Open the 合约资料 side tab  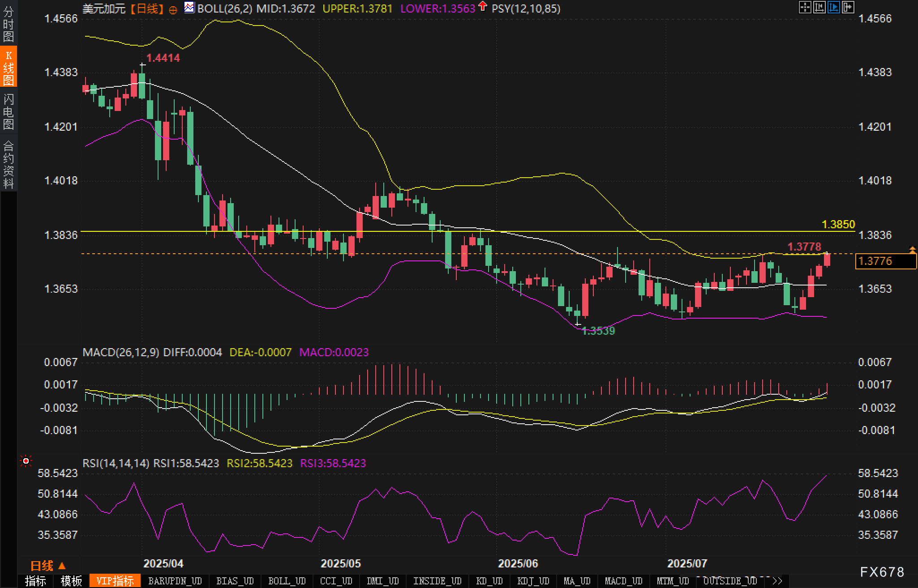pyautogui.click(x=9, y=164)
